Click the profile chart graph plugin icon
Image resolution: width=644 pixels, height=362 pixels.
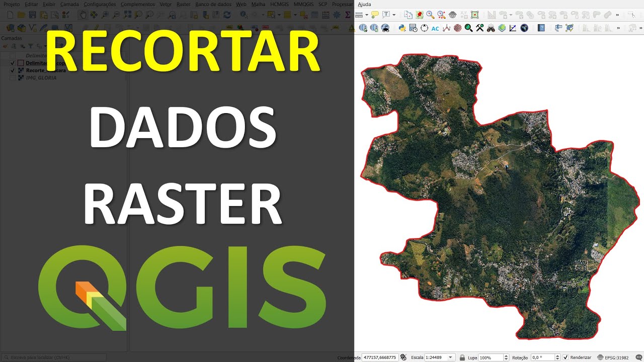click(513, 28)
